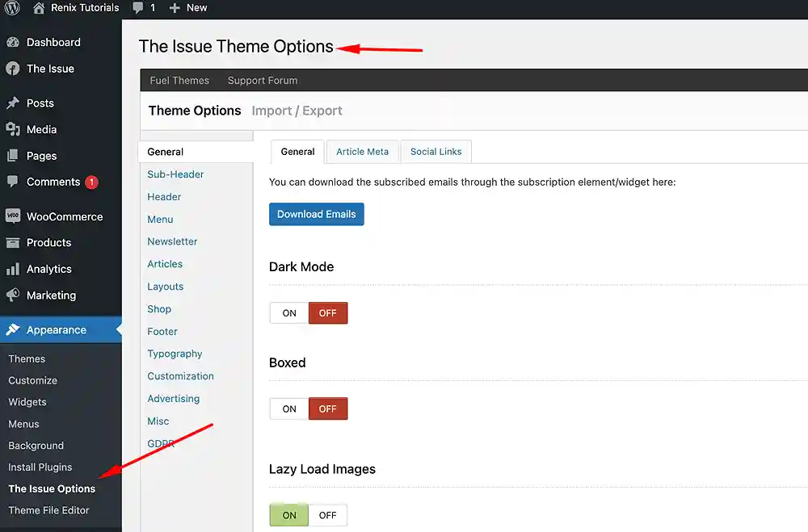Open the Footer settings section

162,332
